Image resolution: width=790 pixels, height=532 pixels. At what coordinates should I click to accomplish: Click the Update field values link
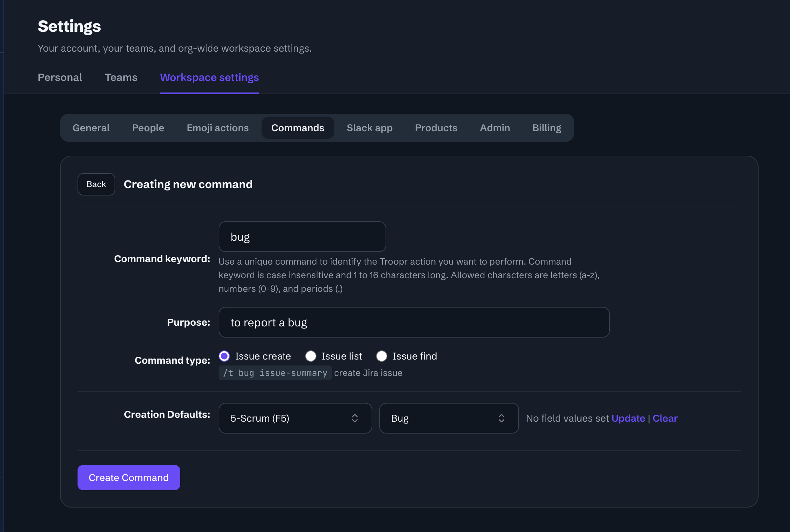click(628, 418)
